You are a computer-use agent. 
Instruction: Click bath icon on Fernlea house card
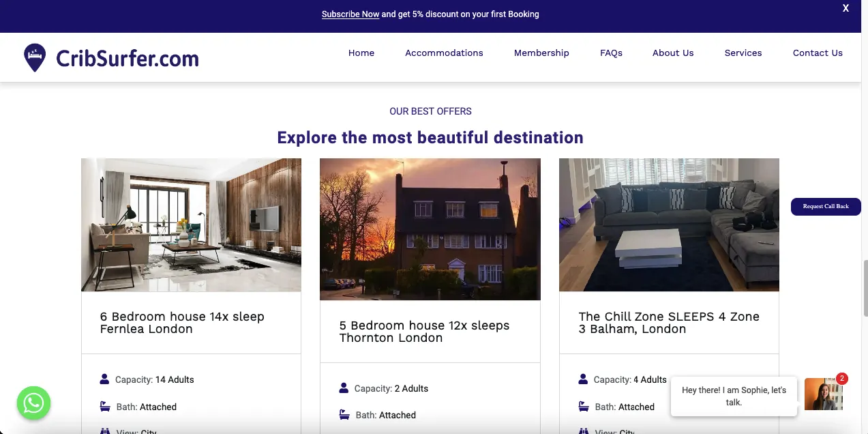click(x=105, y=406)
